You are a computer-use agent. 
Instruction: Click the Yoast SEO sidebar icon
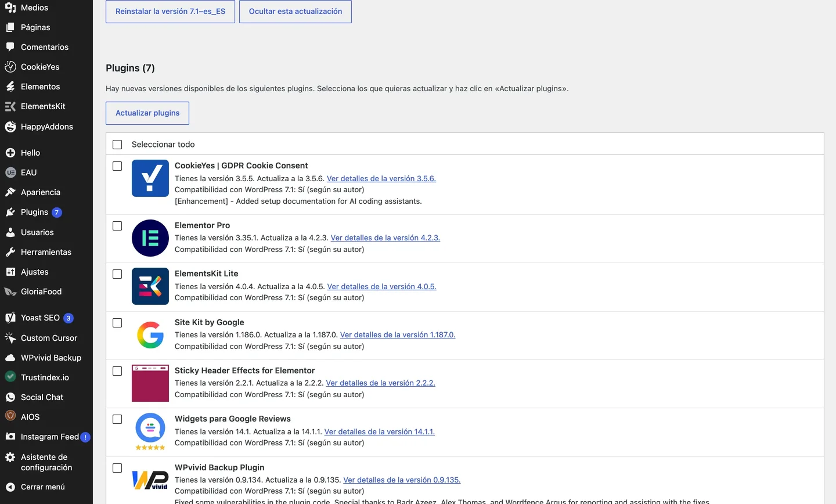click(10, 318)
